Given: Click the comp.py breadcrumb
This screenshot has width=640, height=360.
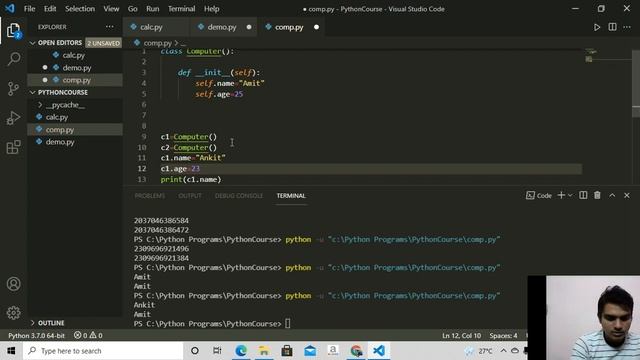Looking at the screenshot, I should 158,43.
